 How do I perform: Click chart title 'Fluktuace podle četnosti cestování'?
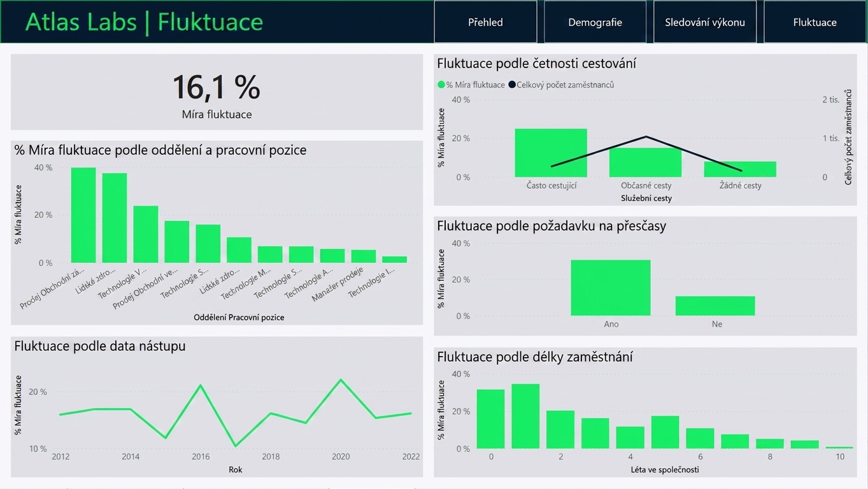(536, 64)
